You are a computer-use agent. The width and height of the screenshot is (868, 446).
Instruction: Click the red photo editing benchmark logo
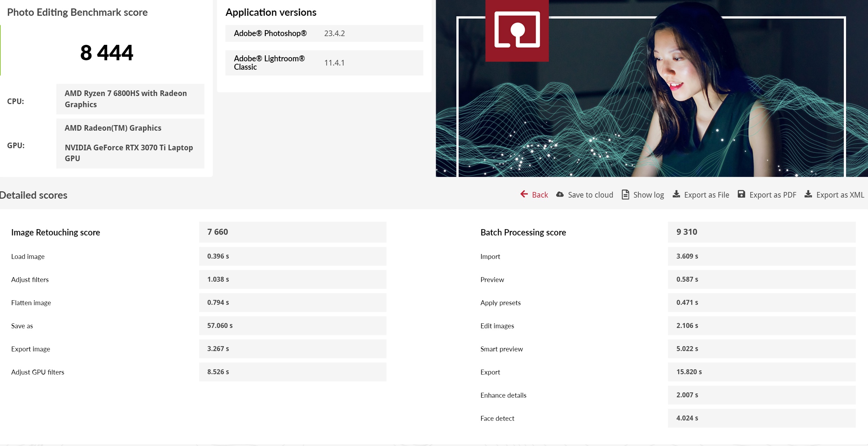tap(517, 30)
